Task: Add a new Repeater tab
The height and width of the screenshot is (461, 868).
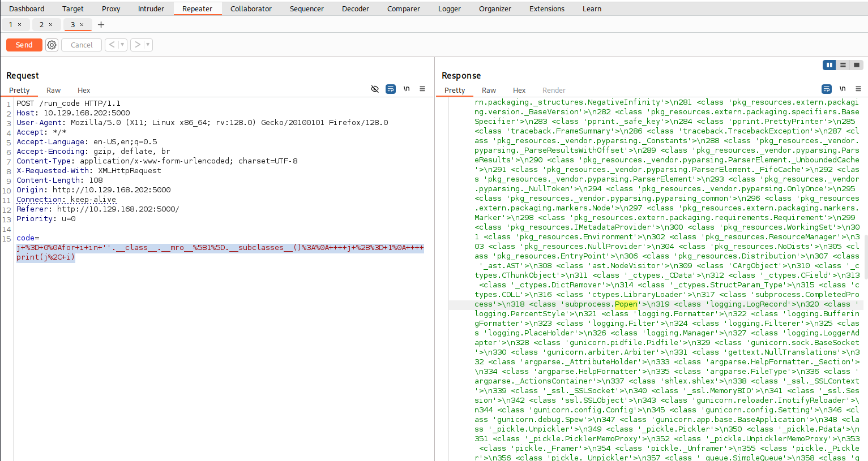Action: (101, 24)
